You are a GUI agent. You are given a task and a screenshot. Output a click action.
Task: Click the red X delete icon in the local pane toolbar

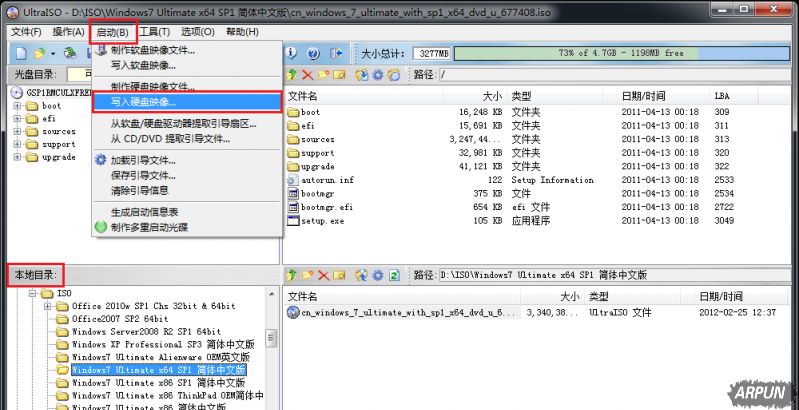324,275
